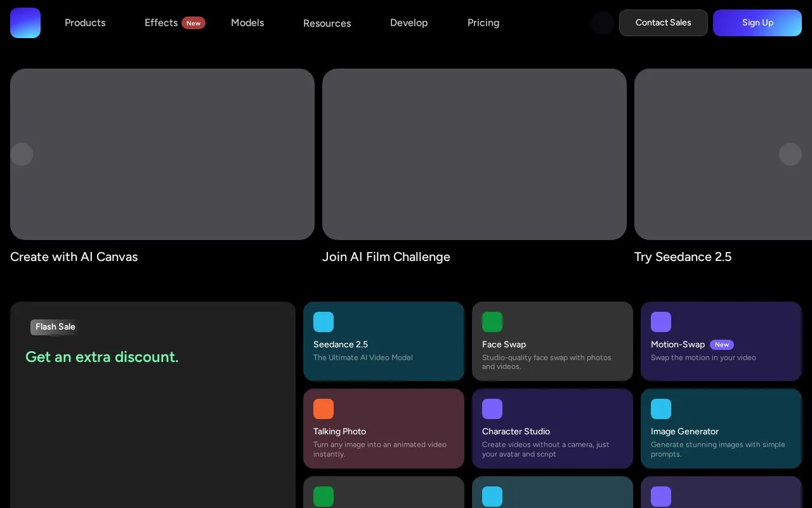Open the Character Studio tool title

click(516, 432)
